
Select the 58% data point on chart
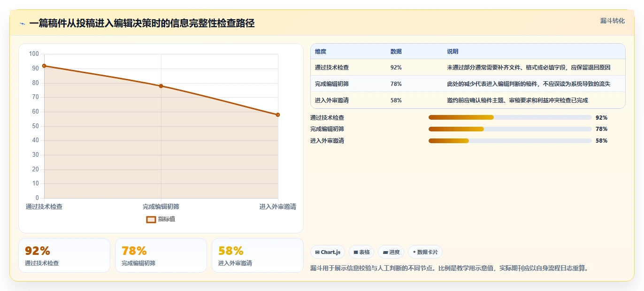point(278,115)
